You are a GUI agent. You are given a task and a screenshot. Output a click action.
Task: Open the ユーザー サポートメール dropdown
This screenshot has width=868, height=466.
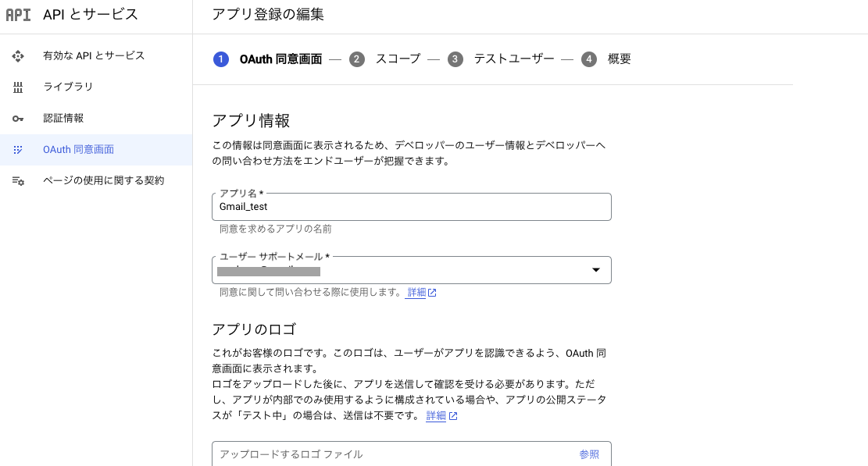(x=596, y=270)
